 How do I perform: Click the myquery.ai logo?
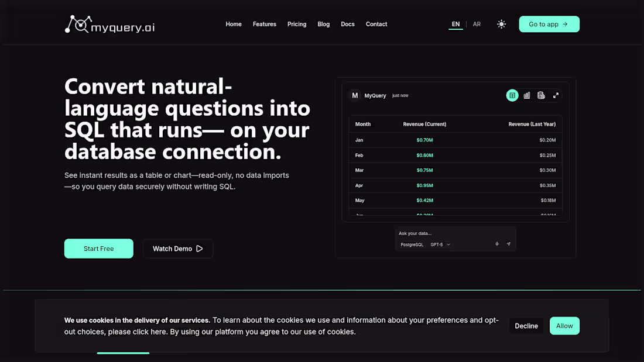tap(109, 24)
